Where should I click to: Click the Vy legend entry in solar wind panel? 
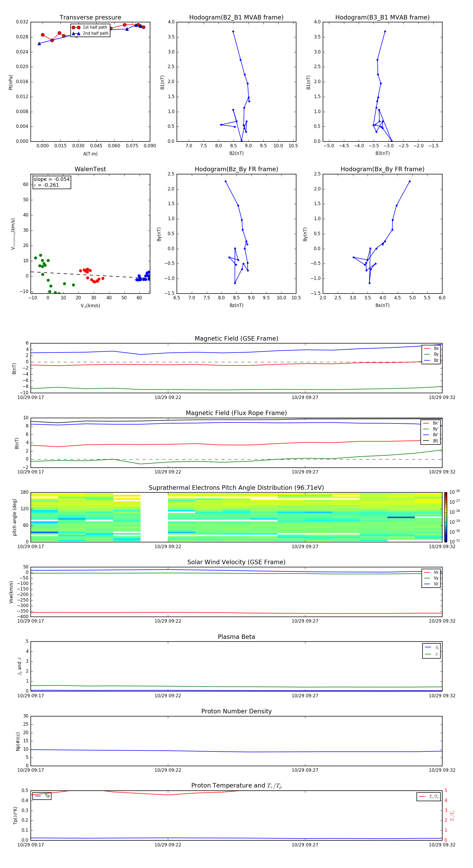431,578
